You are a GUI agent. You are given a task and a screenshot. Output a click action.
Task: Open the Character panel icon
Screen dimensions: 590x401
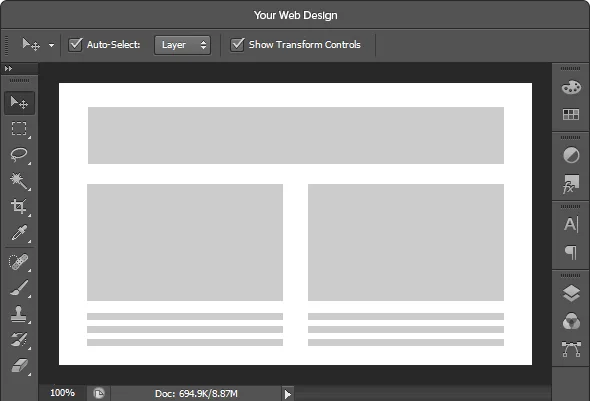click(571, 224)
